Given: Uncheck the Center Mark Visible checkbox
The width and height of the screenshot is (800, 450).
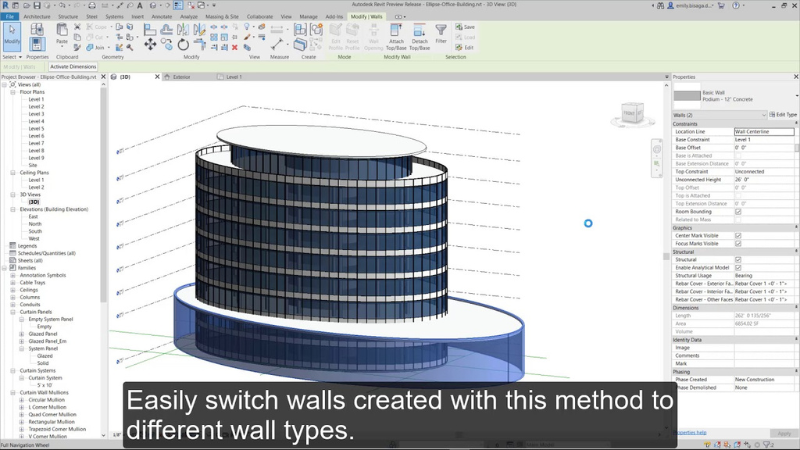Looking at the screenshot, I should tap(738, 236).
